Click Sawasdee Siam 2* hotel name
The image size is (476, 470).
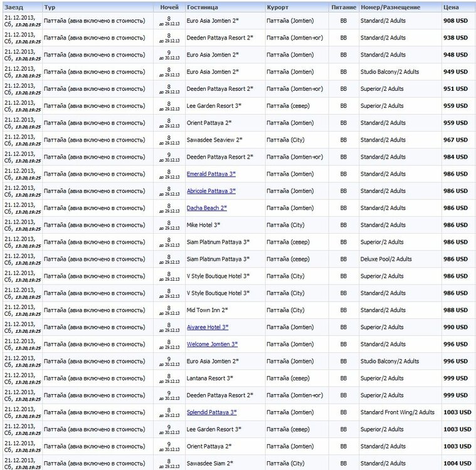[x=209, y=463]
